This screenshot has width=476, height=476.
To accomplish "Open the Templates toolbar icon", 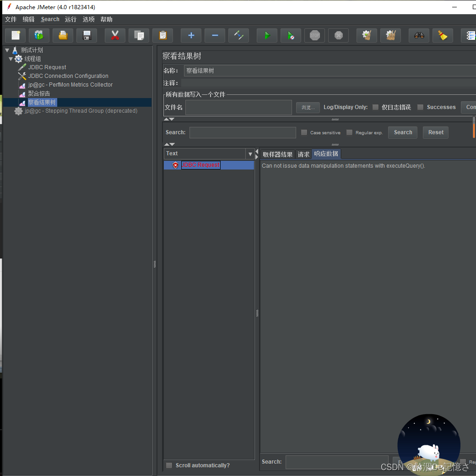I will point(39,36).
